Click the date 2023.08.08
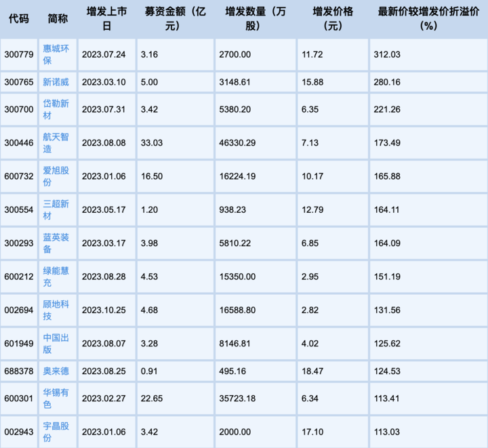The height and width of the screenshot is (448, 488). coord(104,143)
